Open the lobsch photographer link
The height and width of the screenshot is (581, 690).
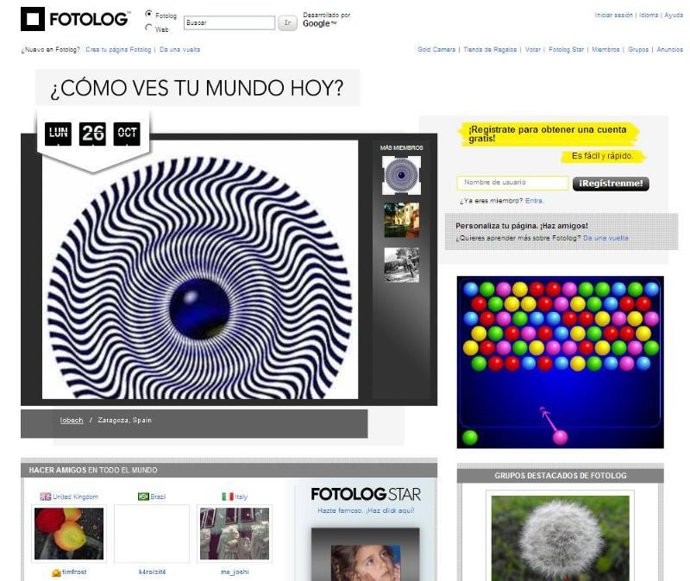pos(70,420)
